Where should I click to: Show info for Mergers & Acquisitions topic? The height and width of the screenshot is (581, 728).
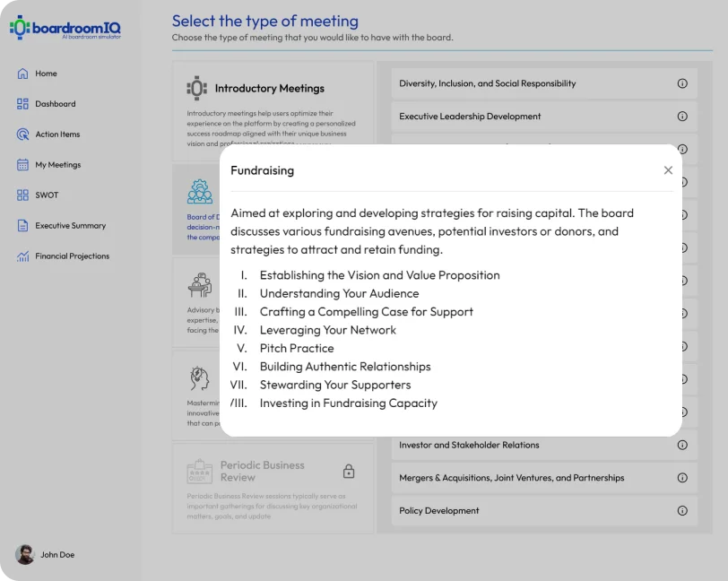682,478
